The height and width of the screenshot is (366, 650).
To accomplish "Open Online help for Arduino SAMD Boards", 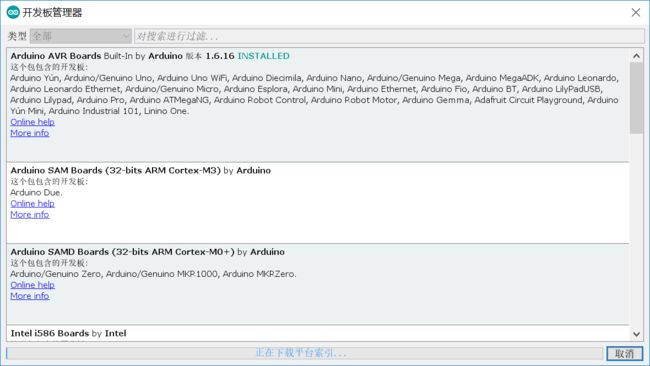I will (32, 285).
